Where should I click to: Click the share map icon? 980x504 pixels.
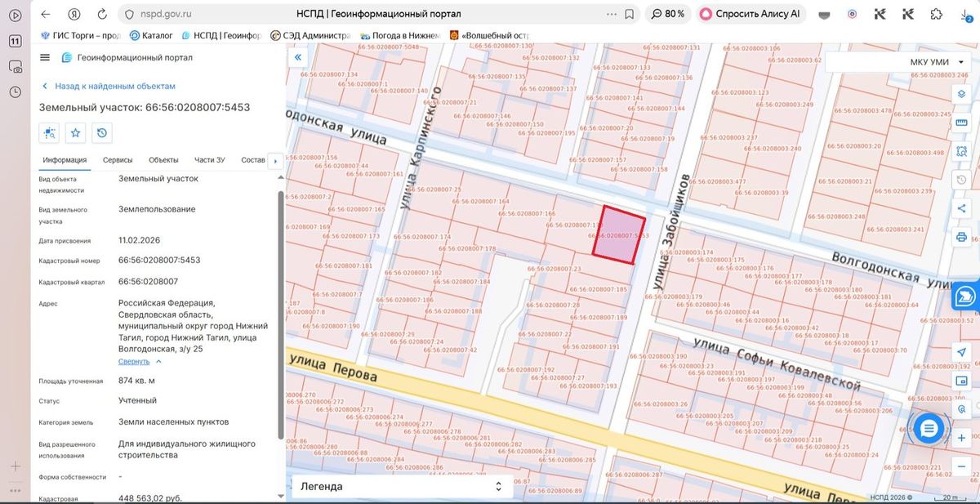962,208
